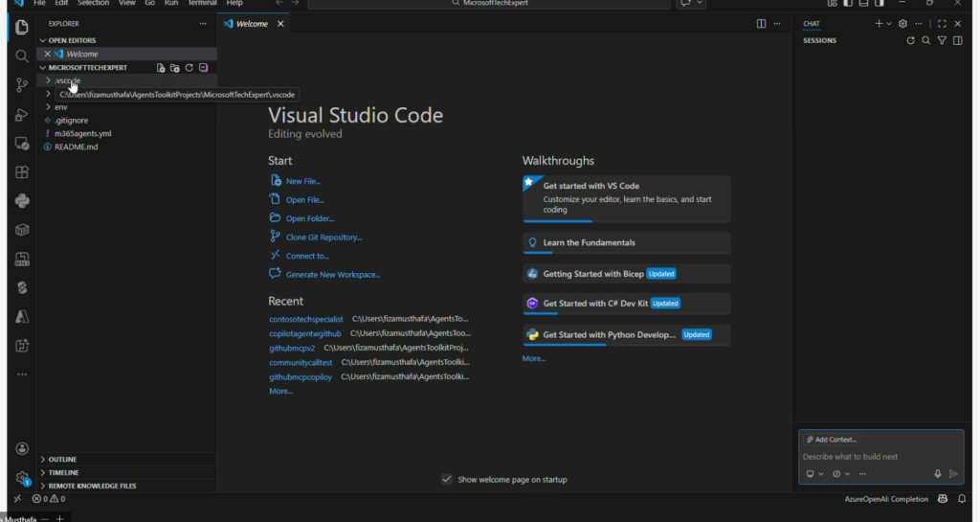Refresh the Explorer file tree
The width and height of the screenshot is (980, 522).
(x=189, y=68)
